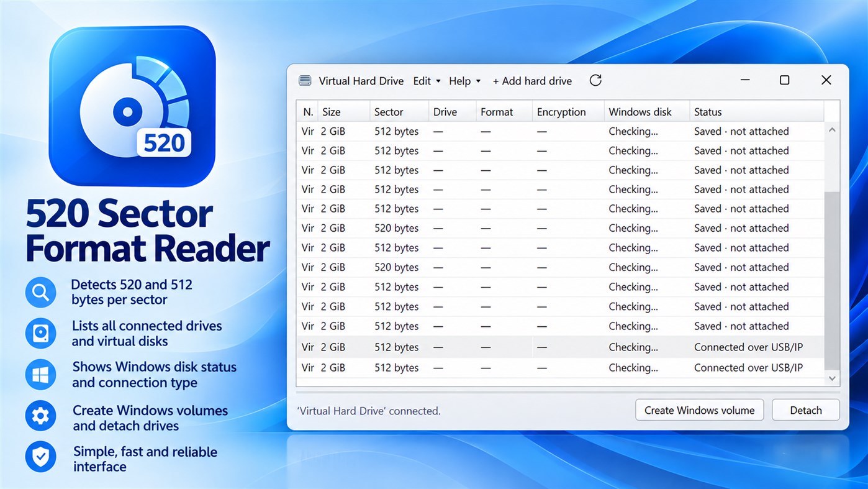Screen dimensions: 868x489
Task: Open the Virtual Hard Drive menu
Action: click(x=361, y=81)
